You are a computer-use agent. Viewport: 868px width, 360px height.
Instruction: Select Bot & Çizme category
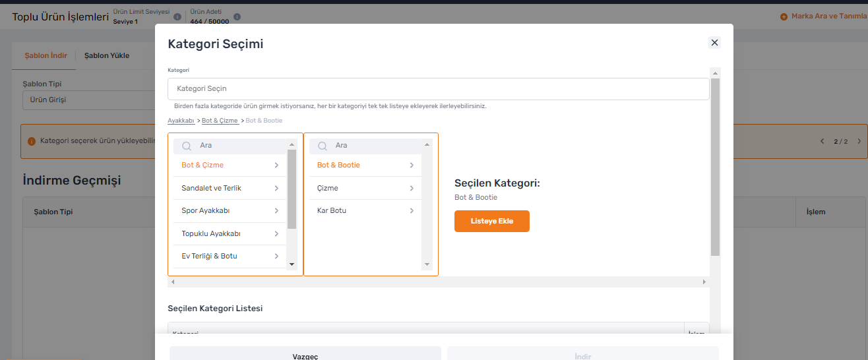coord(230,165)
